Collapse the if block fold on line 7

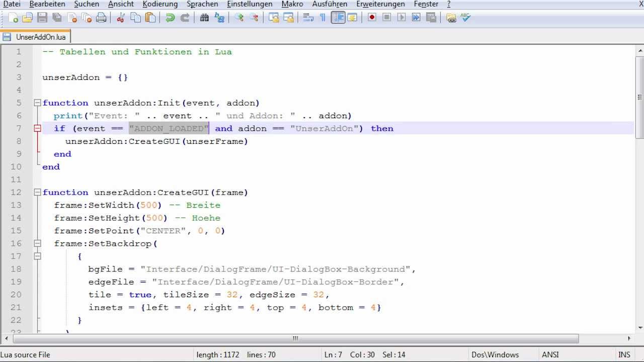tap(37, 128)
